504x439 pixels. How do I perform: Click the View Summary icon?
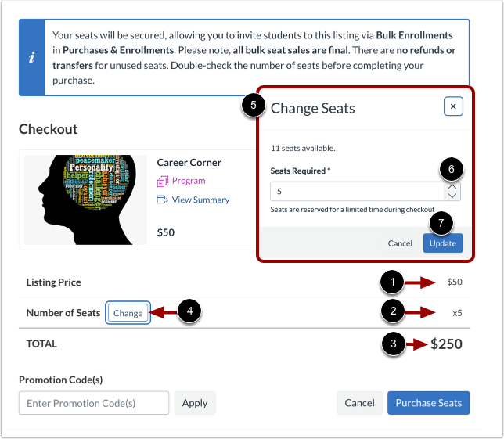[x=163, y=200]
